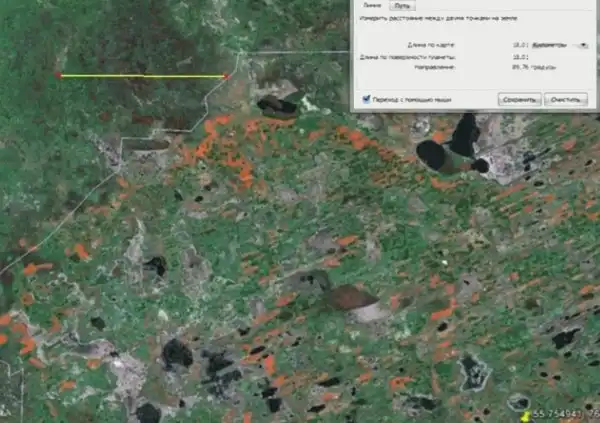Select the red end point of ruler line
Screen dimensions: 600x423
(225, 76)
